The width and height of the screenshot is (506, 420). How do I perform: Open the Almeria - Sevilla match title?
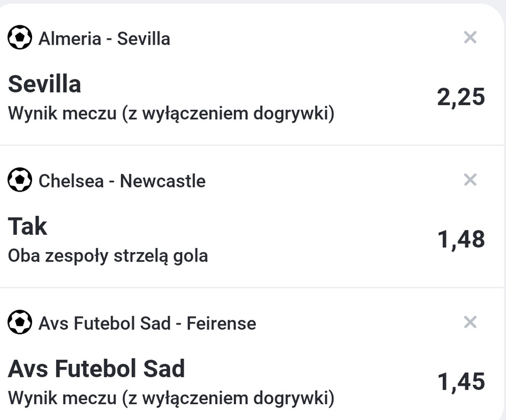pyautogui.click(x=104, y=38)
